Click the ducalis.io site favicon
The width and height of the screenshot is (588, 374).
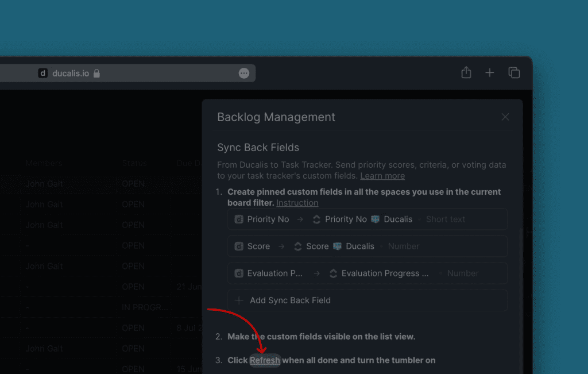43,74
